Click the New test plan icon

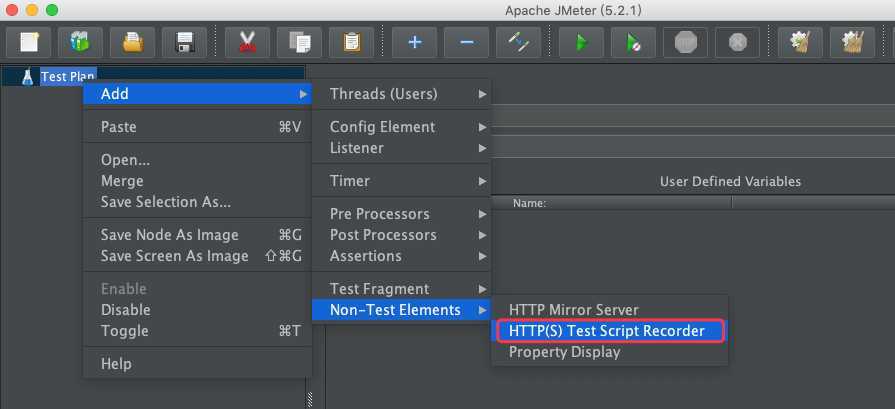point(28,42)
